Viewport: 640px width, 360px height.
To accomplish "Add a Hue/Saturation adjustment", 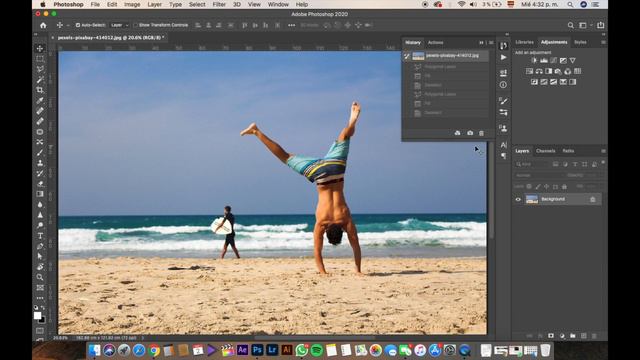I will [x=529, y=71].
